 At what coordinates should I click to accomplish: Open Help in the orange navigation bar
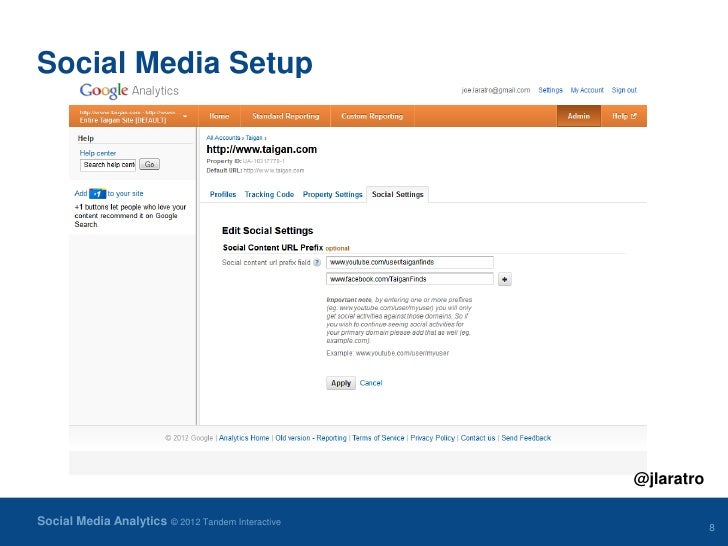click(x=624, y=116)
